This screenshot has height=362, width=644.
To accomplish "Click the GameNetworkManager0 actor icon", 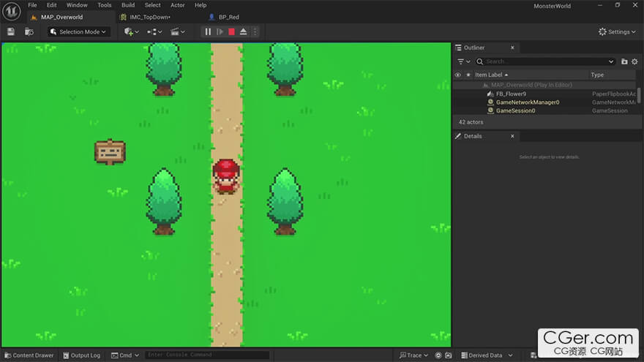I will (x=490, y=102).
